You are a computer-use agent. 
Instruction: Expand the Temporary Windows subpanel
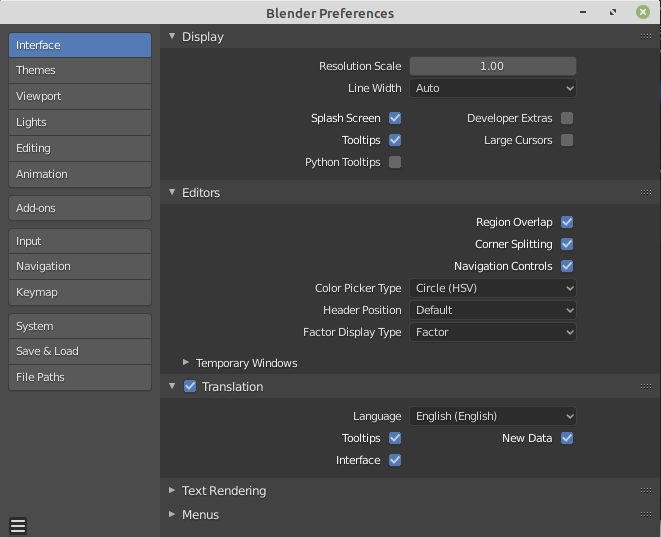(185, 362)
